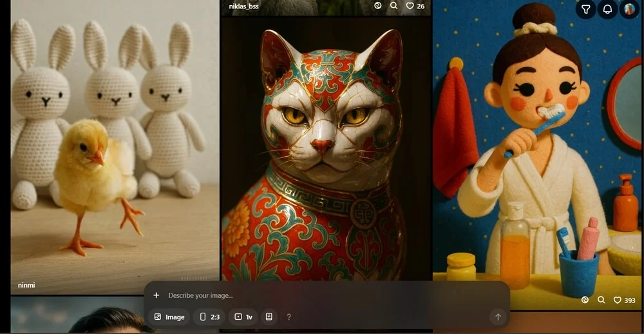Image resolution: width=644 pixels, height=334 pixels.
Task: Open the notifications bell
Action: point(607,9)
